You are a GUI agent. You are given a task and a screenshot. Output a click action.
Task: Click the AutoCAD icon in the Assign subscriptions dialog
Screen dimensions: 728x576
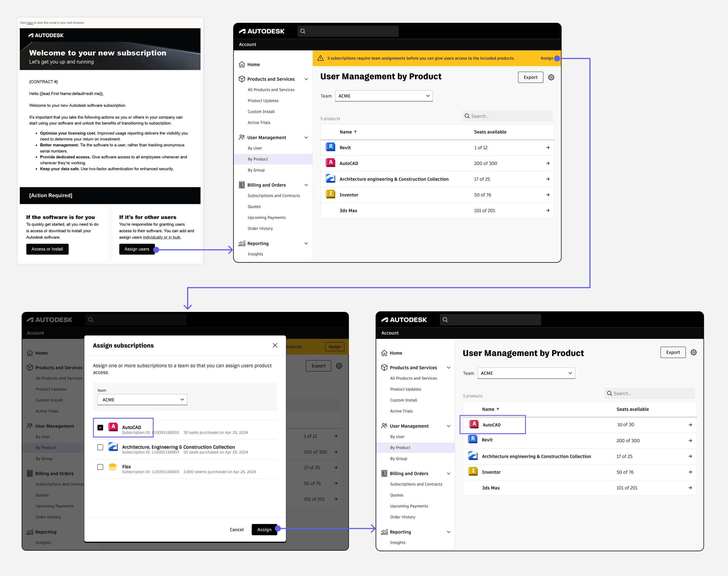click(113, 427)
